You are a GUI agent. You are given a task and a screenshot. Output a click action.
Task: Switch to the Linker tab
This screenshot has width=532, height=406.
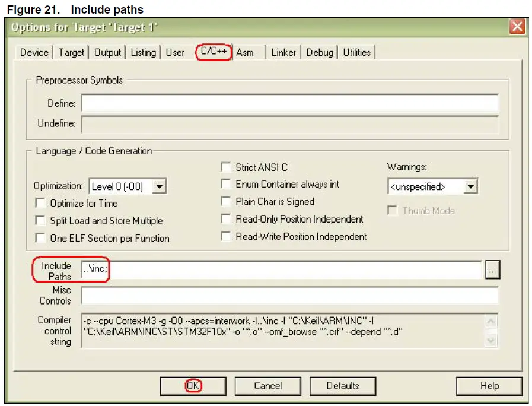click(283, 52)
